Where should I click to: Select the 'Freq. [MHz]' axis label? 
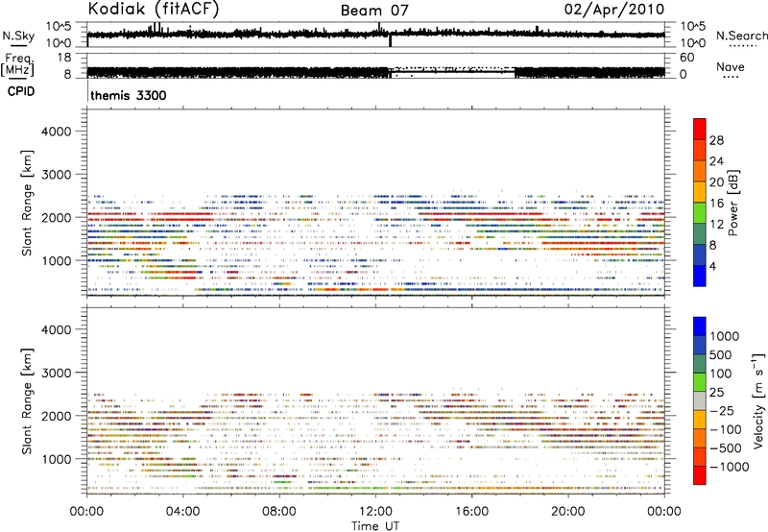(x=17, y=65)
